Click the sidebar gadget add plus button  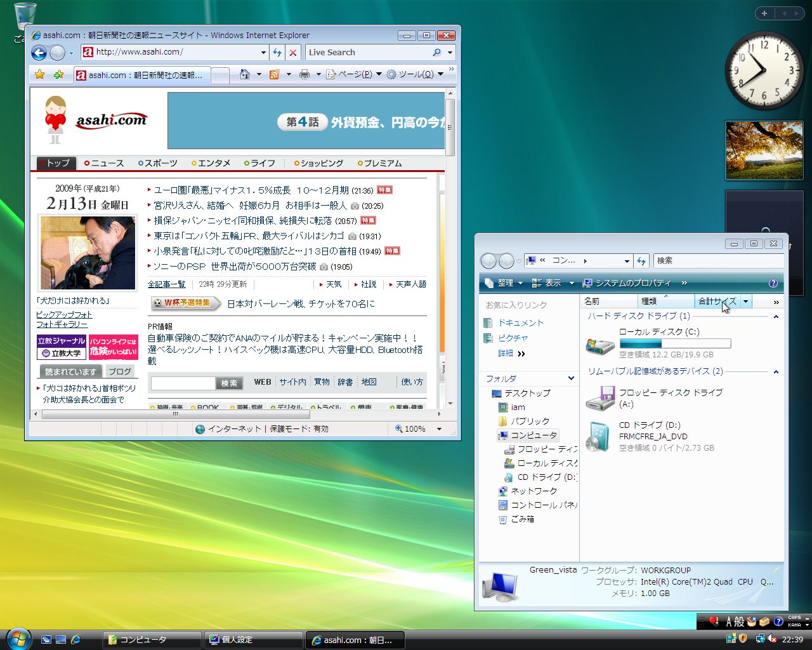coord(764,13)
